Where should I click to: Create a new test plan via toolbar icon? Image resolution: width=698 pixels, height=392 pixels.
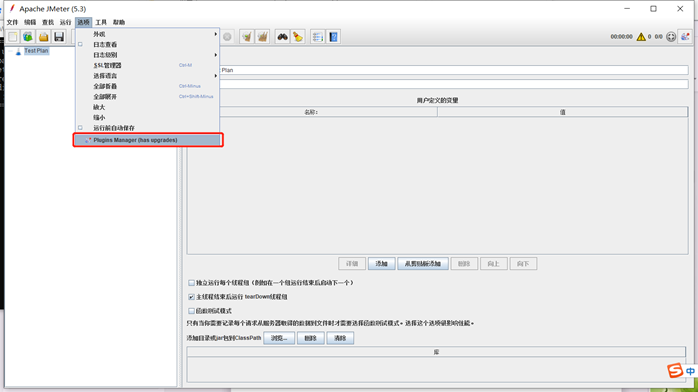coord(12,37)
